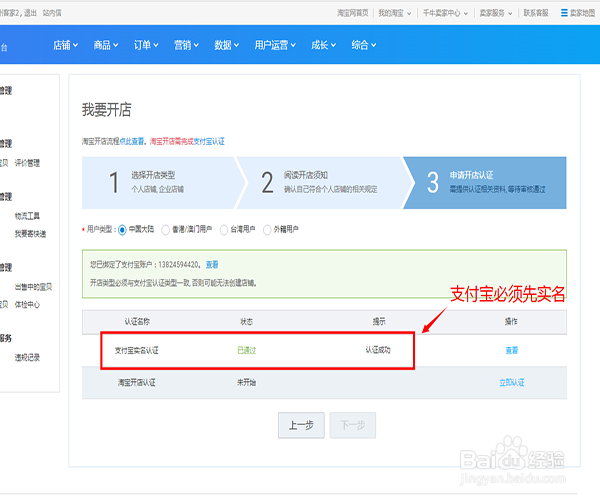Select the 台湾用户 radio button
600x500 pixels.
click(224, 230)
